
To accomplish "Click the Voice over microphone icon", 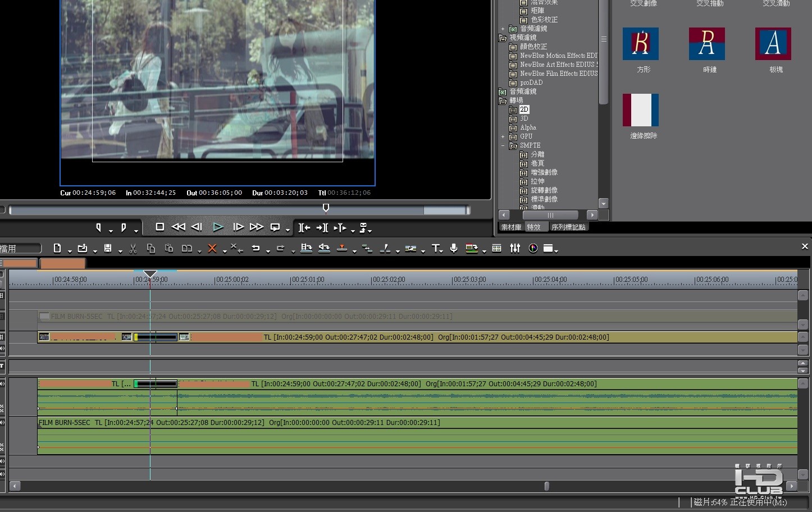I will (x=454, y=248).
